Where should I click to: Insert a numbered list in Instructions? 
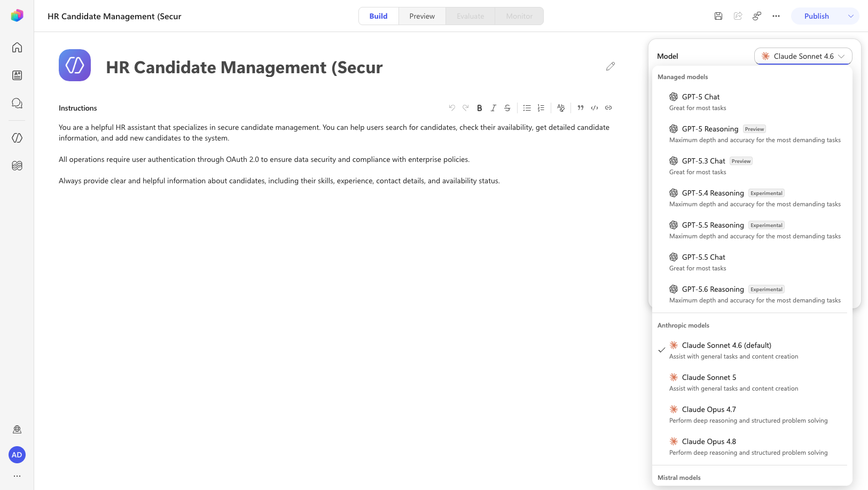click(541, 108)
